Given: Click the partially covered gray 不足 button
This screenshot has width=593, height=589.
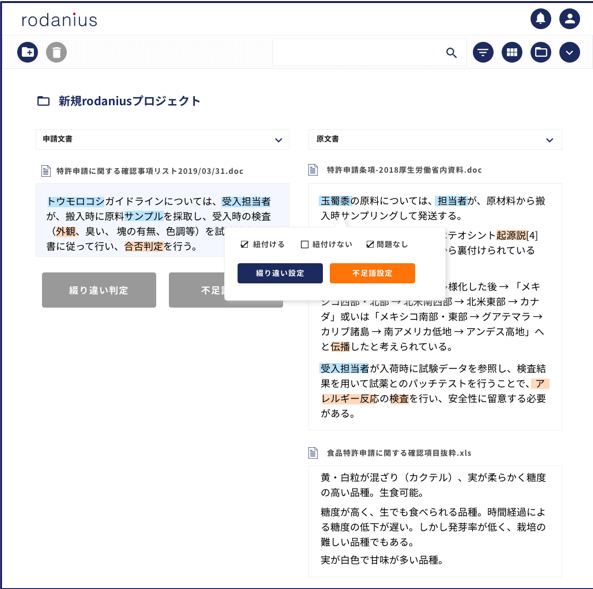Looking at the screenshot, I should 197,290.
